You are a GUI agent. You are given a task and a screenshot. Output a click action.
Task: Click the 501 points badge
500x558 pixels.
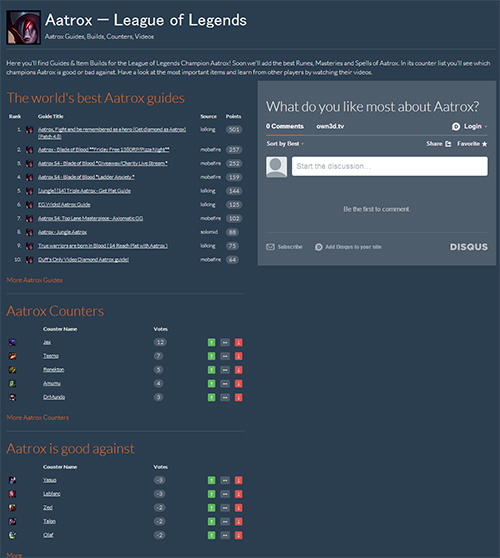pyautogui.click(x=234, y=130)
